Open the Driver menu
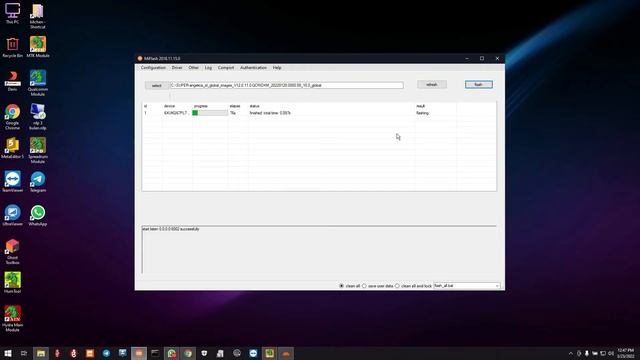This screenshot has height=360, width=640. (x=177, y=68)
